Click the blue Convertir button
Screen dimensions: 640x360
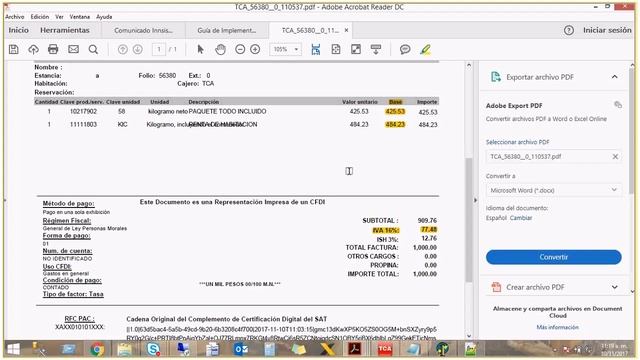point(554,257)
